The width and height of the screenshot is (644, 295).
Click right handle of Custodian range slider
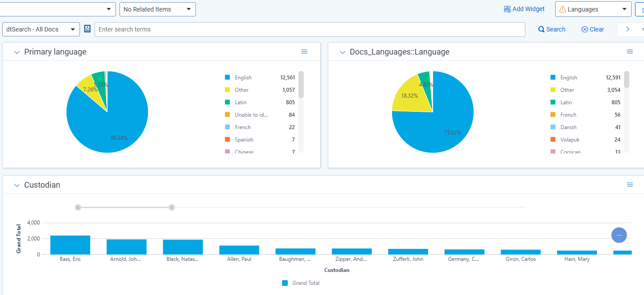coord(171,207)
